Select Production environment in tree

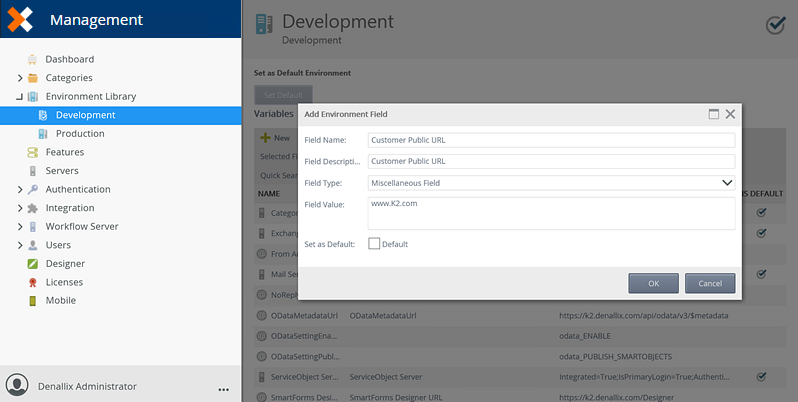point(79,134)
